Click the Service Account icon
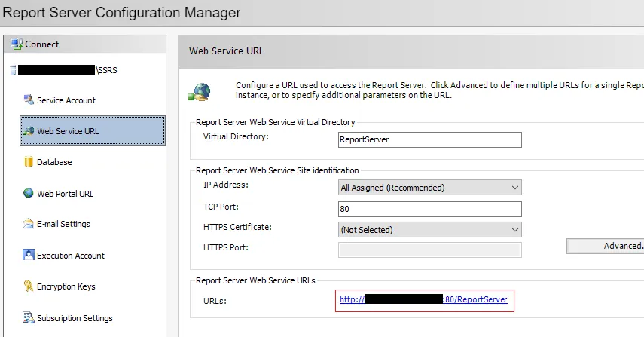644x337 pixels. click(29, 100)
